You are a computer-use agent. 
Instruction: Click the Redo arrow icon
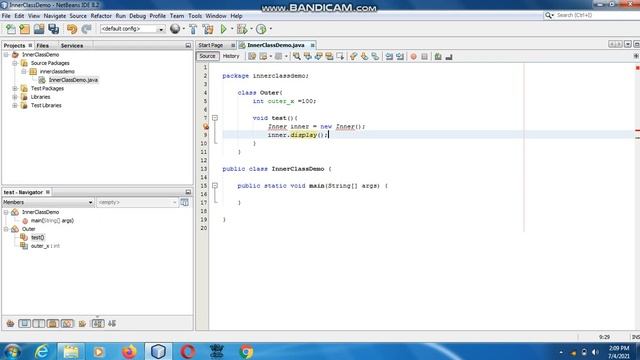[x=86, y=29]
